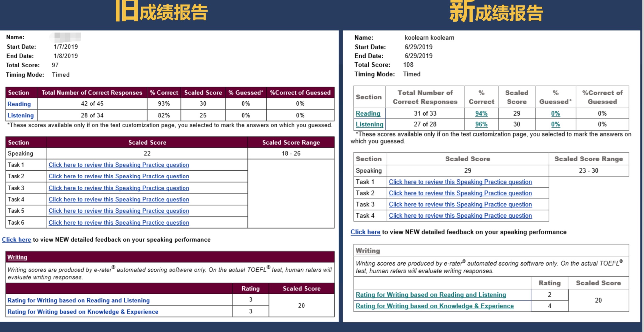Click Listening 0% guessed link, new report
The height and width of the screenshot is (332, 644).
[555, 124]
